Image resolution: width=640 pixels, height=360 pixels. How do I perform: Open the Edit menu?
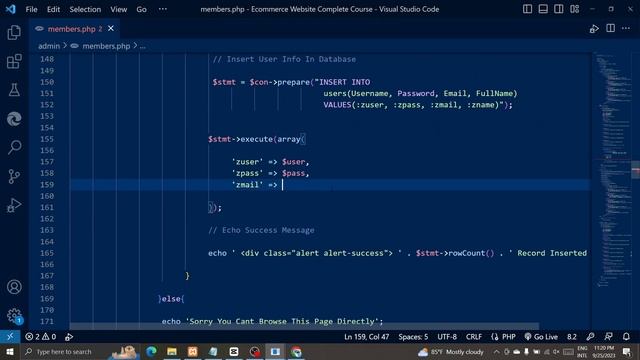[x=53, y=9]
